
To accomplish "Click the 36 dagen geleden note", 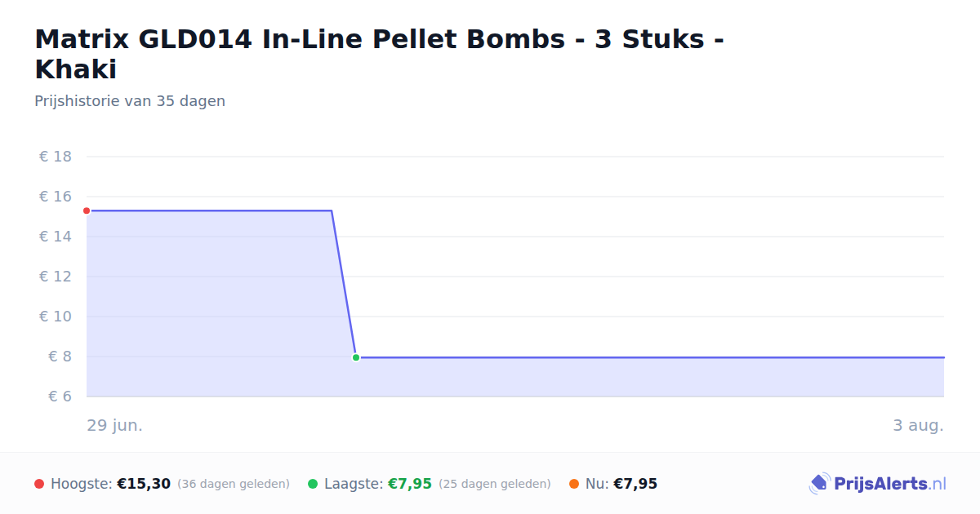I will pos(234,484).
